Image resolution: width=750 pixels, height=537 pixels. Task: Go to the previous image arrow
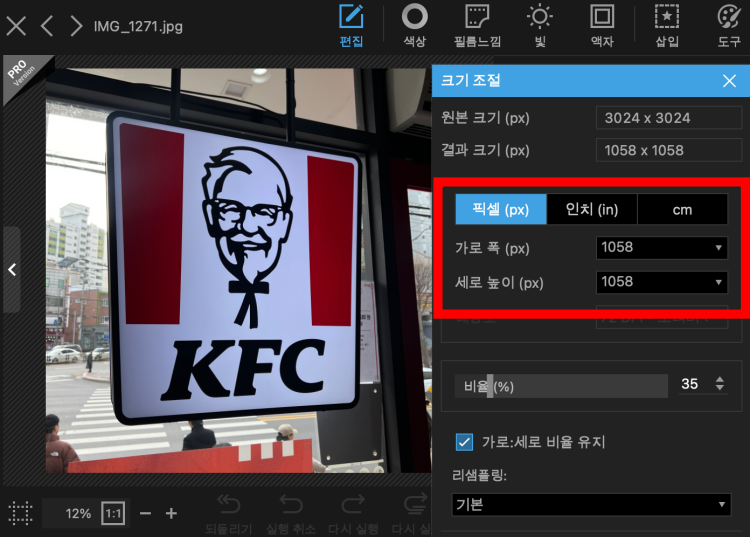coord(46,26)
